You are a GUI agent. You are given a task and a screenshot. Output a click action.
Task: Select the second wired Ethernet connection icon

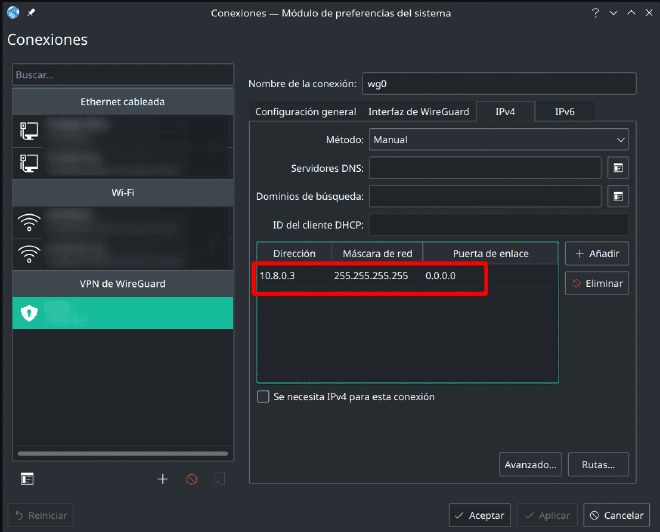point(29,163)
